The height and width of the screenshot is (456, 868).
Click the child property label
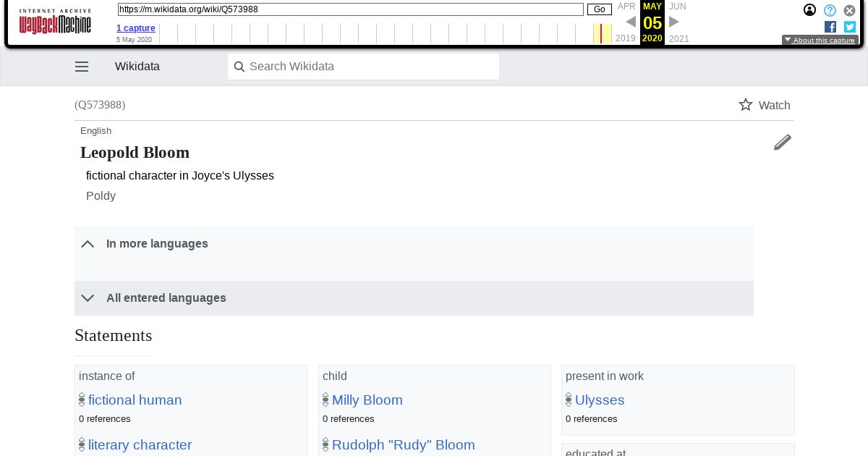tap(335, 376)
